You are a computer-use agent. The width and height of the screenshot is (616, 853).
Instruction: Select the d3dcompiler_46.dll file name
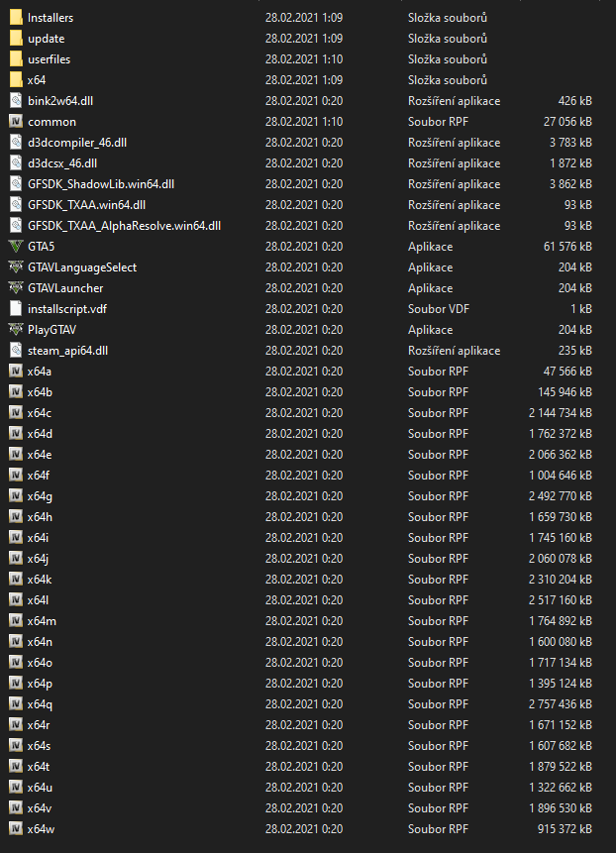[77, 143]
